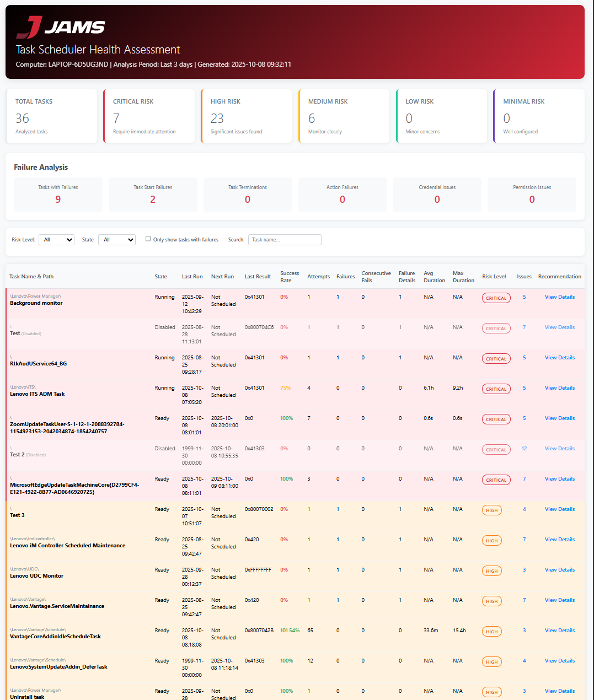Select the High Risk summary card
The image size is (594, 700).
point(247,116)
